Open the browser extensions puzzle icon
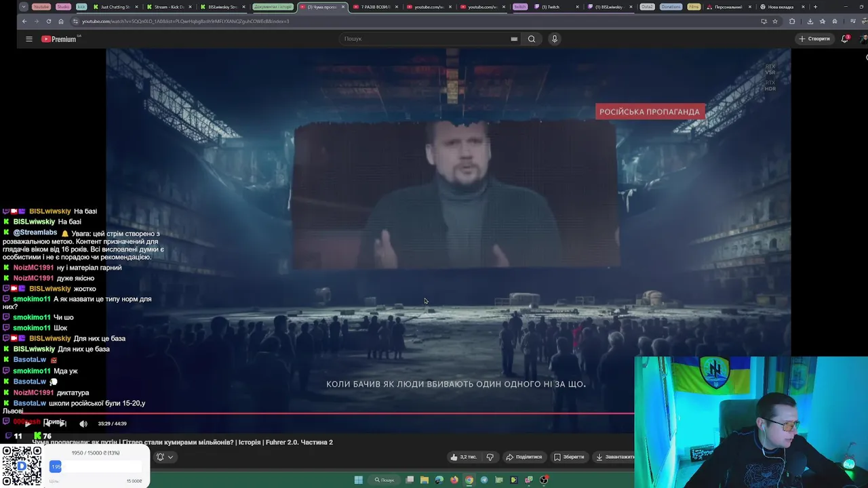Screen dimensions: 868x488 pos(792,21)
